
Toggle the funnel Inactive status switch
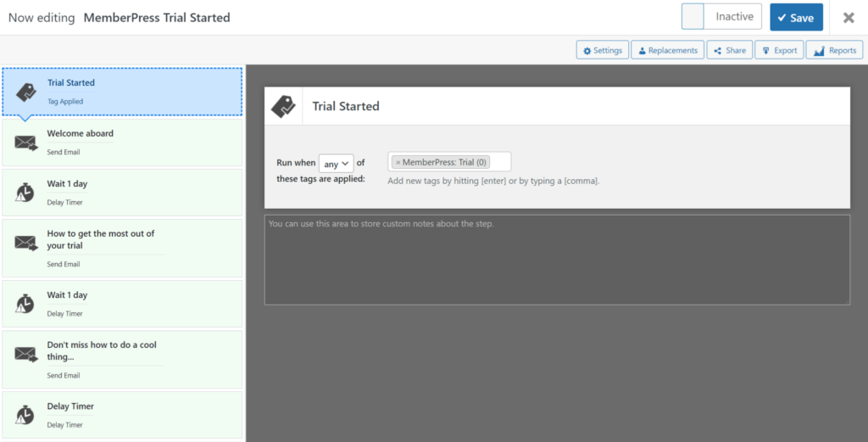(721, 17)
